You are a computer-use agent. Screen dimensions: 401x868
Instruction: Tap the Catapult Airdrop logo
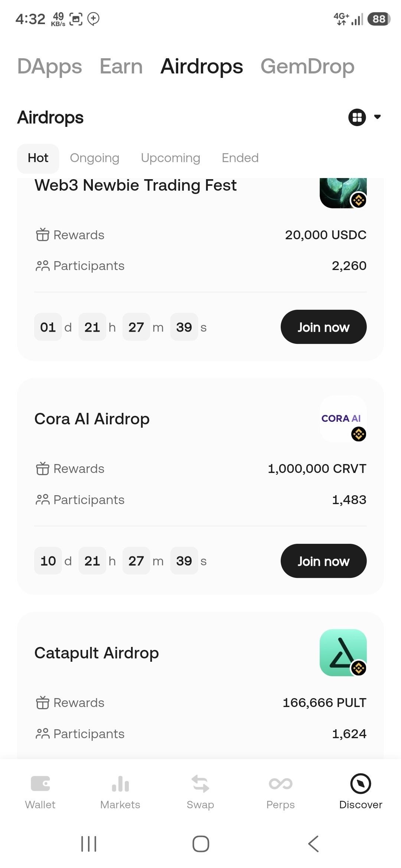point(343,652)
